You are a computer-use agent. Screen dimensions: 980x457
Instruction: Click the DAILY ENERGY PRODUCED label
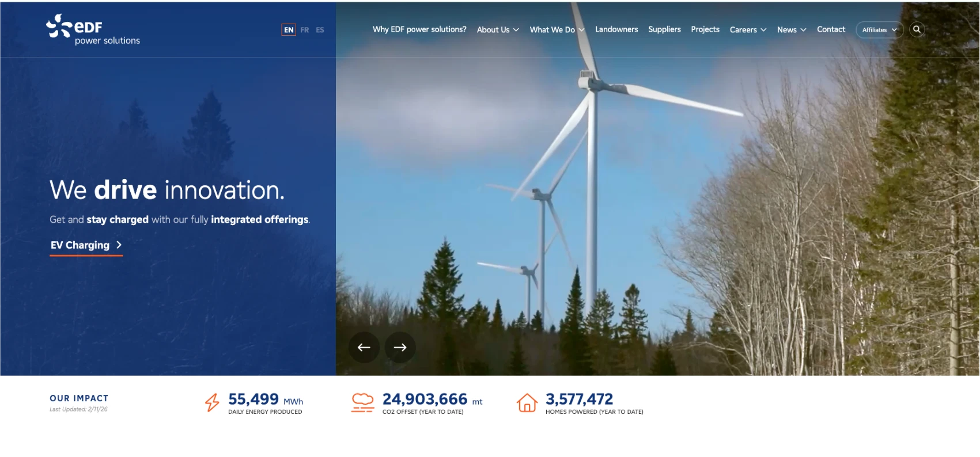click(x=265, y=412)
